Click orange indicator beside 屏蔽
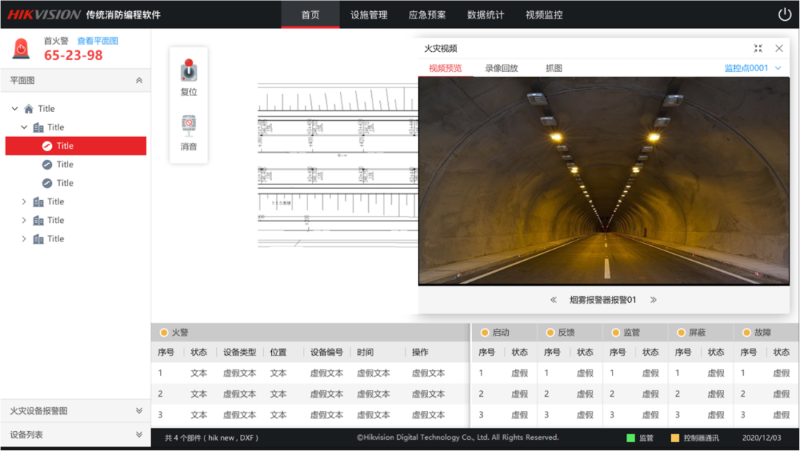This screenshot has height=451, width=800. coord(681,332)
